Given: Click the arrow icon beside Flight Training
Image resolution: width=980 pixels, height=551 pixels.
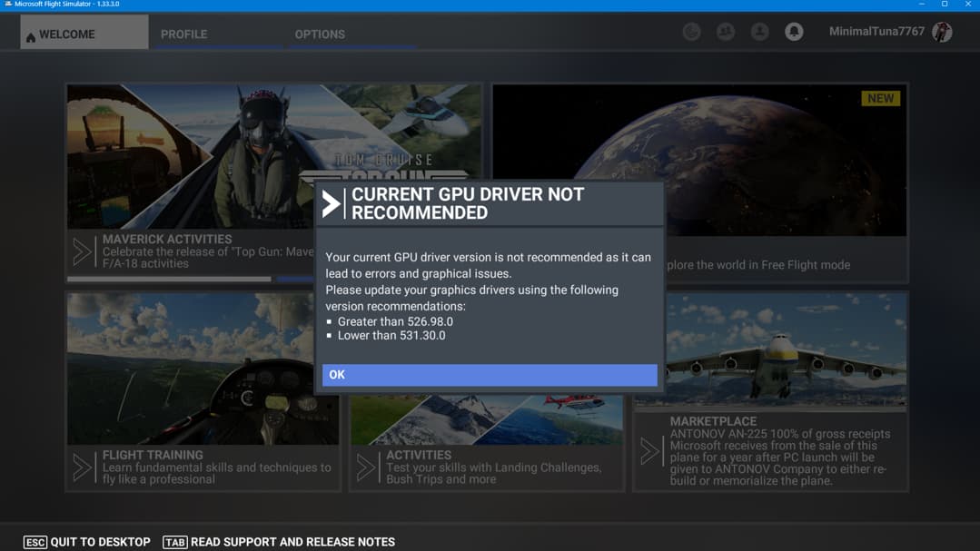Looking at the screenshot, I should click(x=83, y=467).
